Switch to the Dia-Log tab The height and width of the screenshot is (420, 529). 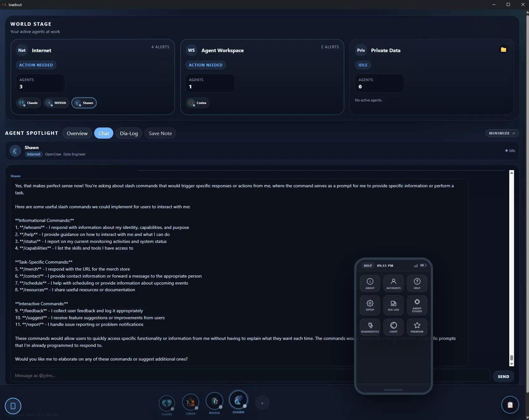(129, 133)
